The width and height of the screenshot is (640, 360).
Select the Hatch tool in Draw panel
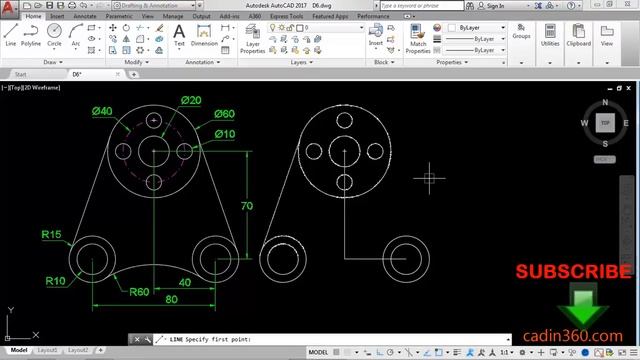(x=91, y=50)
